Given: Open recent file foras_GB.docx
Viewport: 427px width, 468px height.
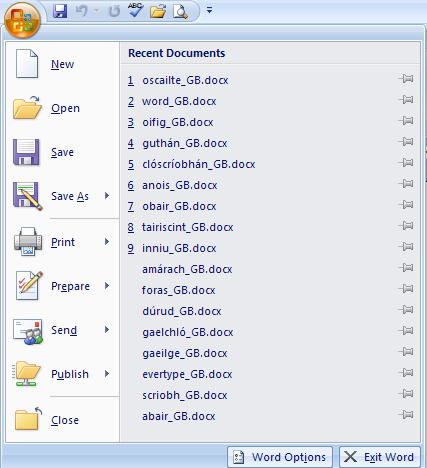Looking at the screenshot, I should pyautogui.click(x=179, y=290).
